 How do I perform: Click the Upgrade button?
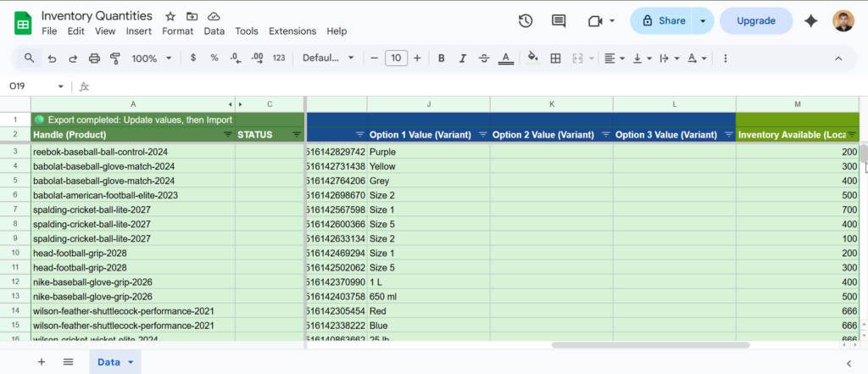click(x=755, y=21)
